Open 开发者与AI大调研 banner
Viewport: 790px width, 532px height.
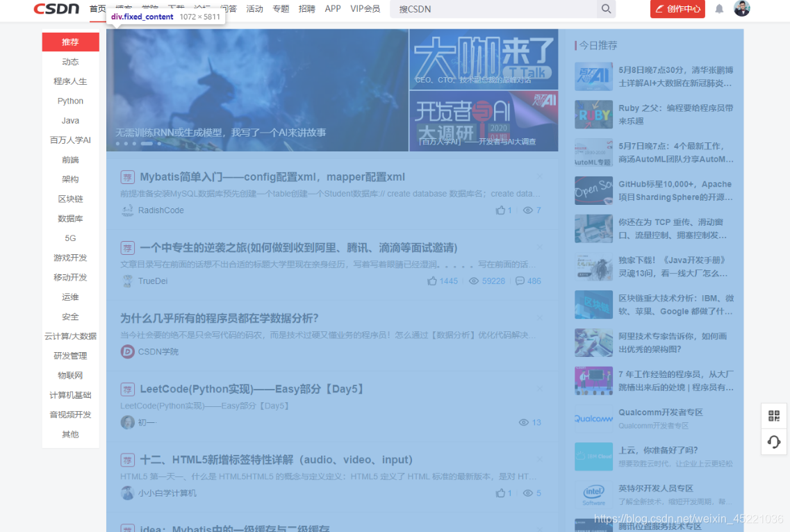pos(484,121)
